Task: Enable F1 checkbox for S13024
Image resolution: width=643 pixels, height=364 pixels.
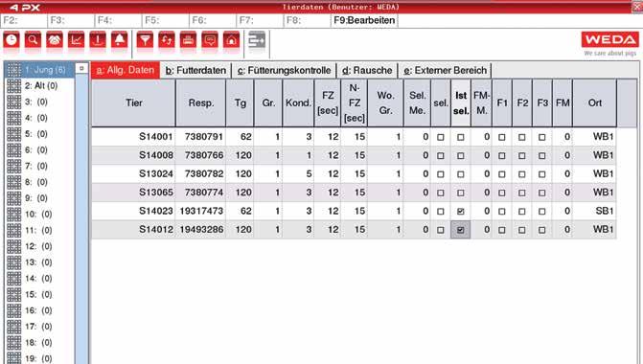Action: pos(501,174)
